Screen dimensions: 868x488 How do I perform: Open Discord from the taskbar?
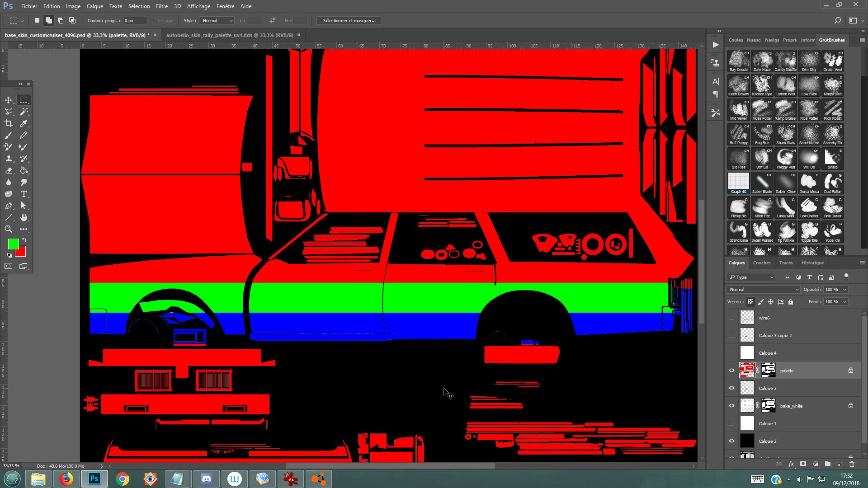pyautogui.click(x=207, y=479)
